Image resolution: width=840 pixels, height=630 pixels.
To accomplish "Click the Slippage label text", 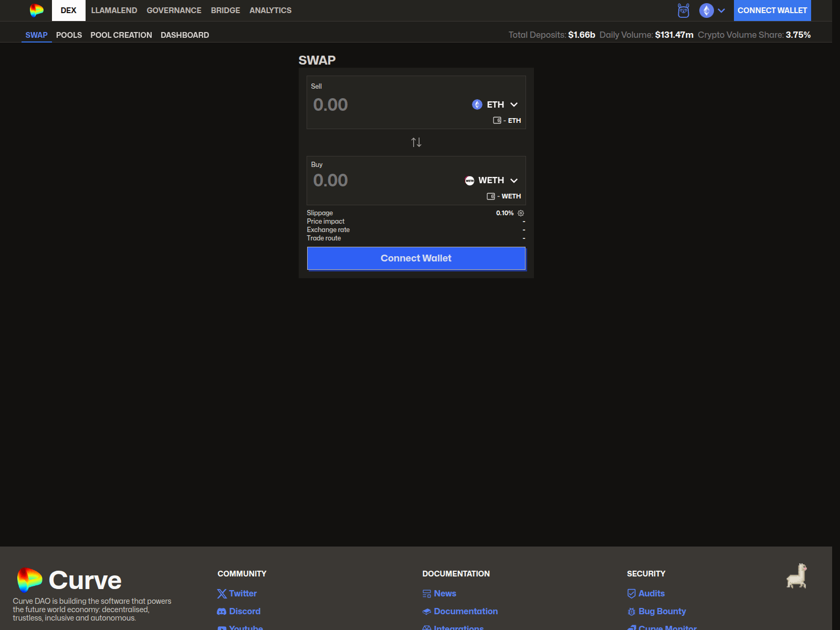I will (x=320, y=213).
